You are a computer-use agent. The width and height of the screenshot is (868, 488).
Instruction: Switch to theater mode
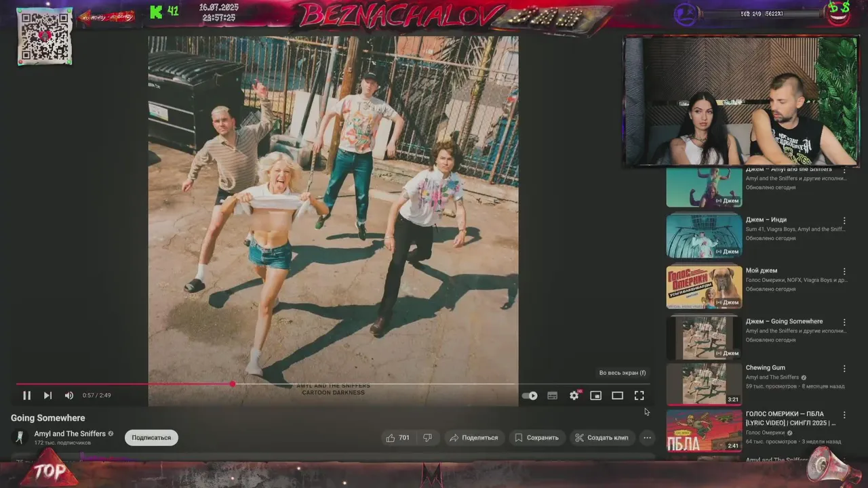point(617,395)
